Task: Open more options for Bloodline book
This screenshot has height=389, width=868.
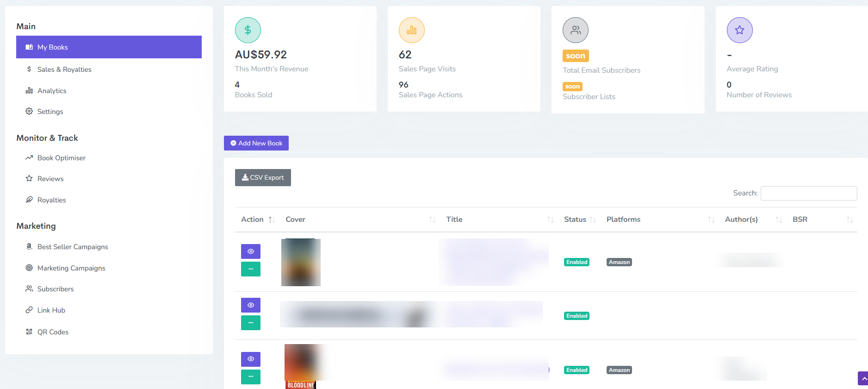Action: tap(251, 377)
